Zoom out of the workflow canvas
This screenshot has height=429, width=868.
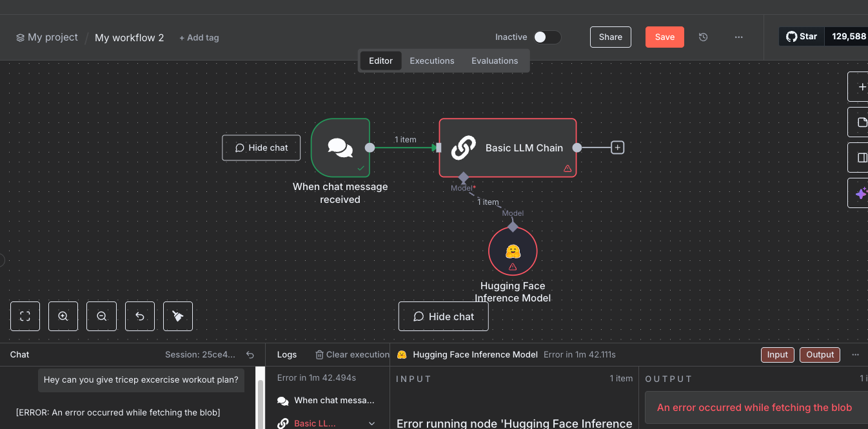(101, 316)
